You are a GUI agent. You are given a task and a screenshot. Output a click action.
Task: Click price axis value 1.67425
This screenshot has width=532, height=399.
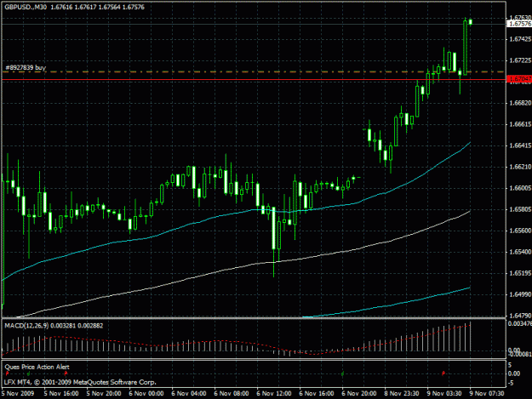click(x=520, y=39)
